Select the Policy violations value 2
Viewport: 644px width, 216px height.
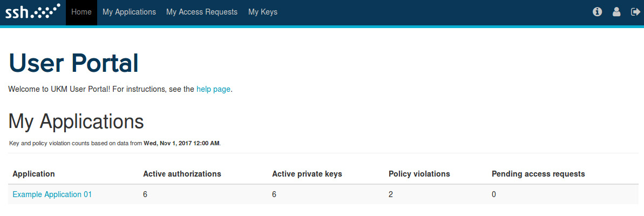391,194
